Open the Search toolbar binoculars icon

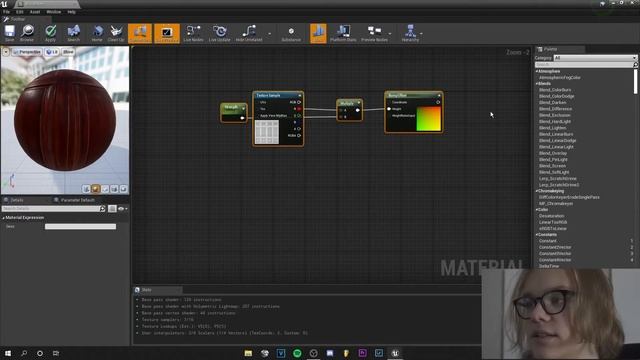(73, 33)
